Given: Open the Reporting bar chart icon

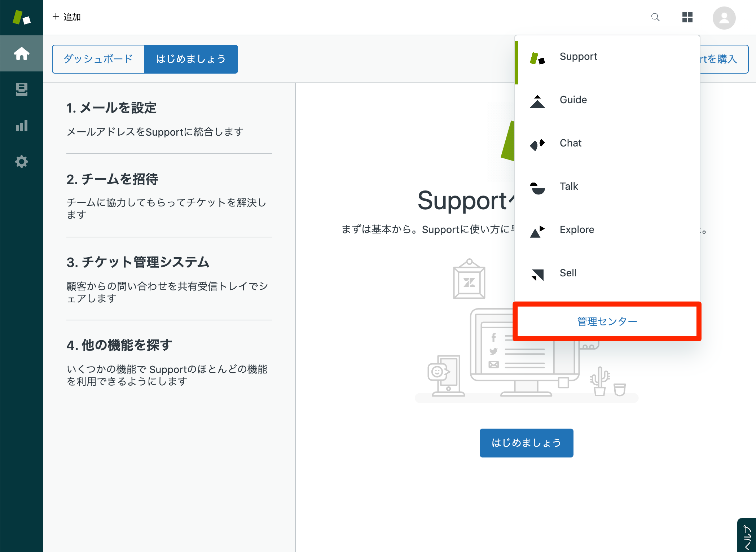Looking at the screenshot, I should tap(22, 126).
